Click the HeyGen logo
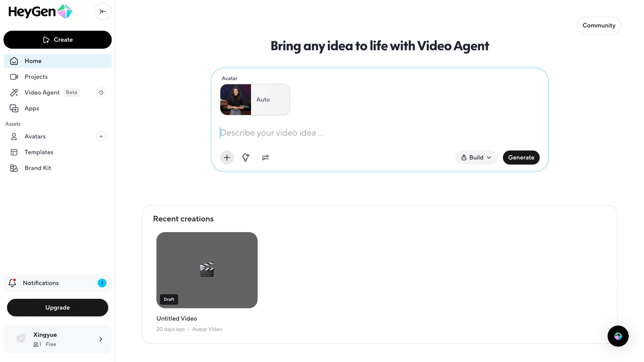Image resolution: width=644 pixels, height=362 pixels. [x=40, y=11]
